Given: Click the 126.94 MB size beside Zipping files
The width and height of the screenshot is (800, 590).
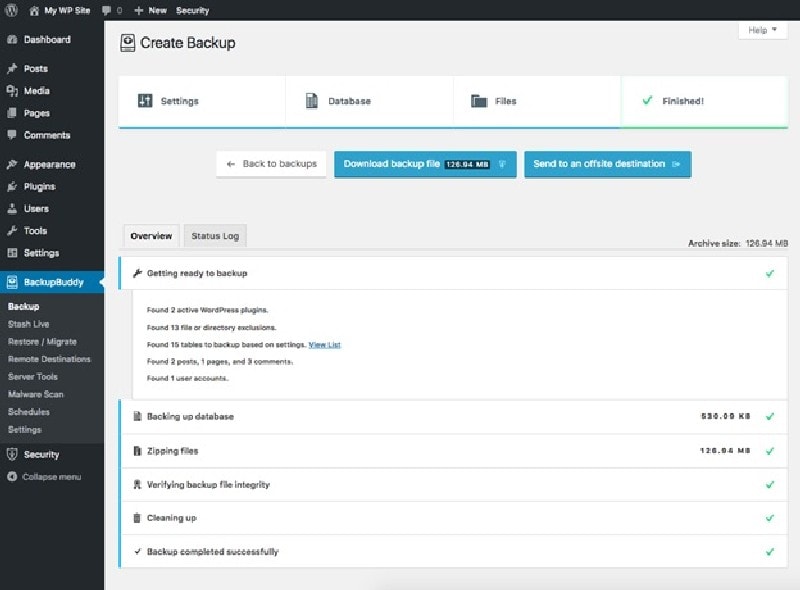Looking at the screenshot, I should point(724,451).
